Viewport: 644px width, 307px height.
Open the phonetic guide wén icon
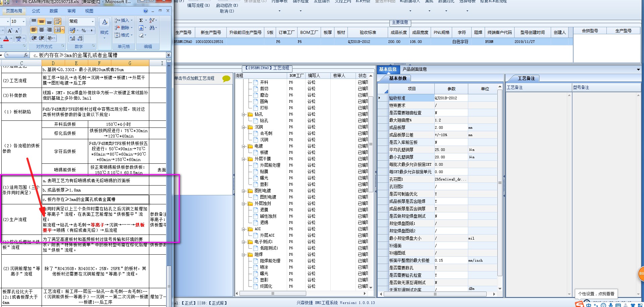(x=19, y=39)
